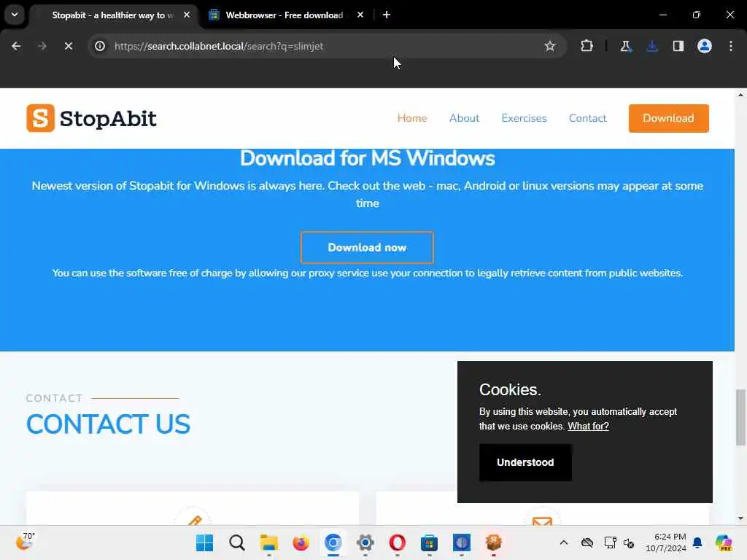Open the Contact nav link

(587, 118)
